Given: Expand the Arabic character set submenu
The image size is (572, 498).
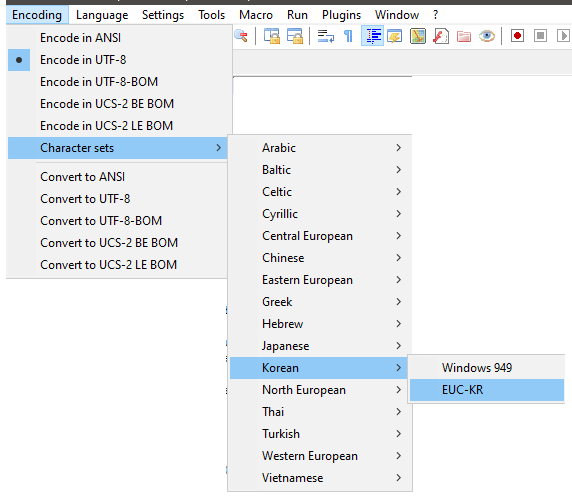Looking at the screenshot, I should click(320, 148).
